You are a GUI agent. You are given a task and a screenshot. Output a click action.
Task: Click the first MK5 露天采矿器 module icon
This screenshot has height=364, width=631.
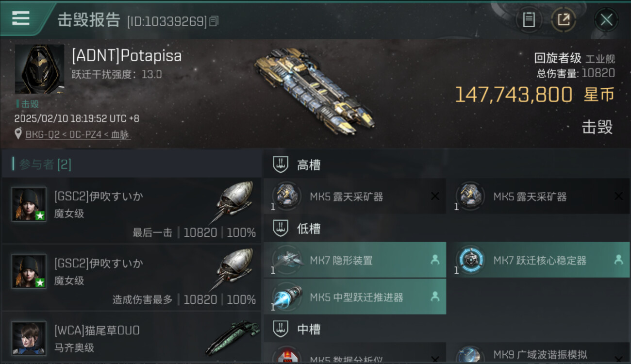(286, 197)
